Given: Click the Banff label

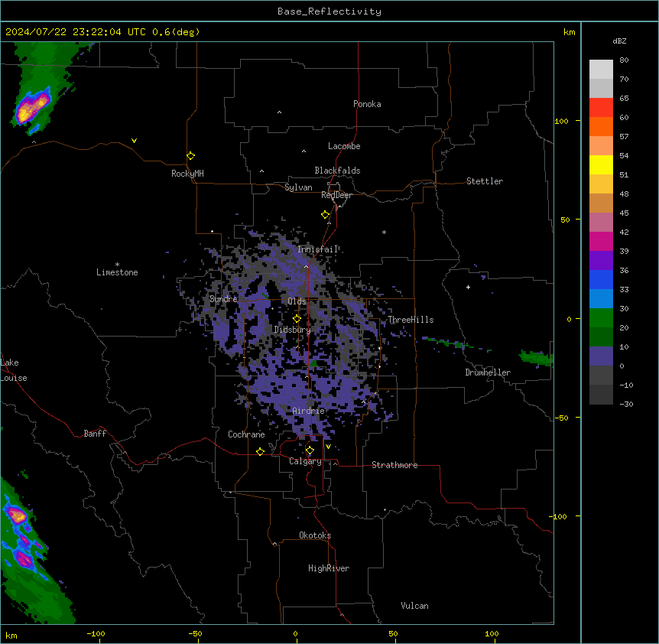Looking at the screenshot, I should (x=95, y=434).
